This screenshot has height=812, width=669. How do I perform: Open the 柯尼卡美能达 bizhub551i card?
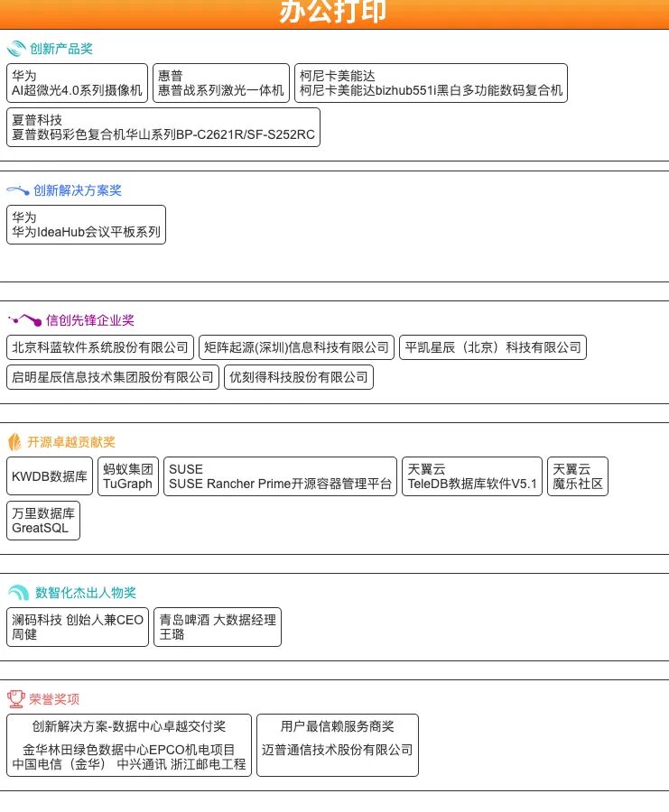431,83
